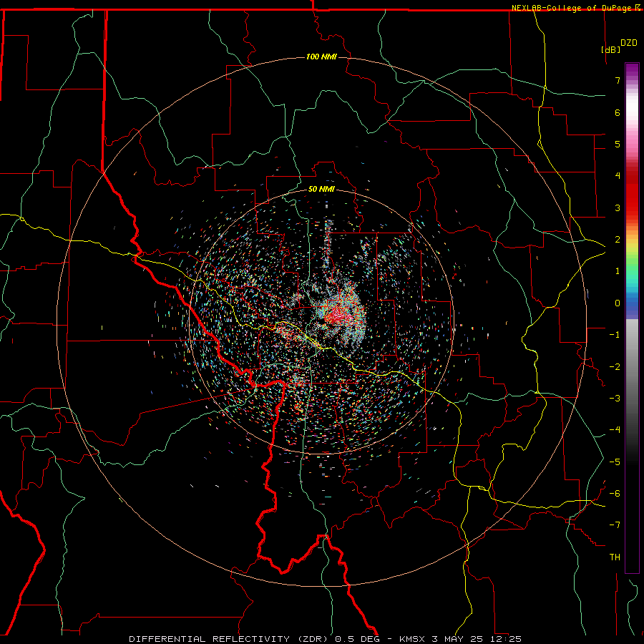The height and width of the screenshot is (644, 644).
Task: Click the 50 NMI range ring label
Action: (x=321, y=189)
